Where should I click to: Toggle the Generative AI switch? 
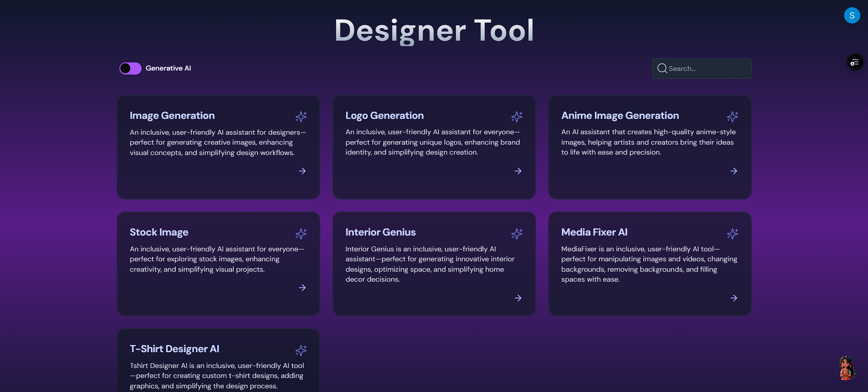[x=130, y=68]
